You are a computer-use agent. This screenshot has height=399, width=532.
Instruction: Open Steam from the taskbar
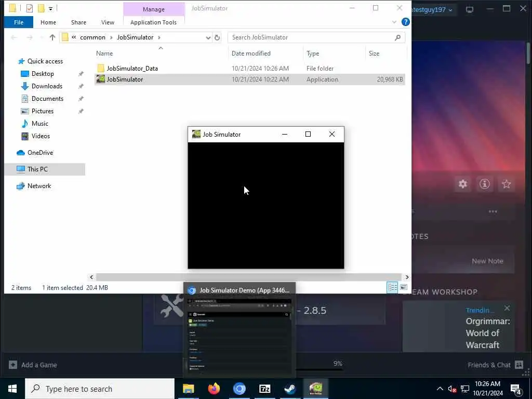(x=290, y=389)
